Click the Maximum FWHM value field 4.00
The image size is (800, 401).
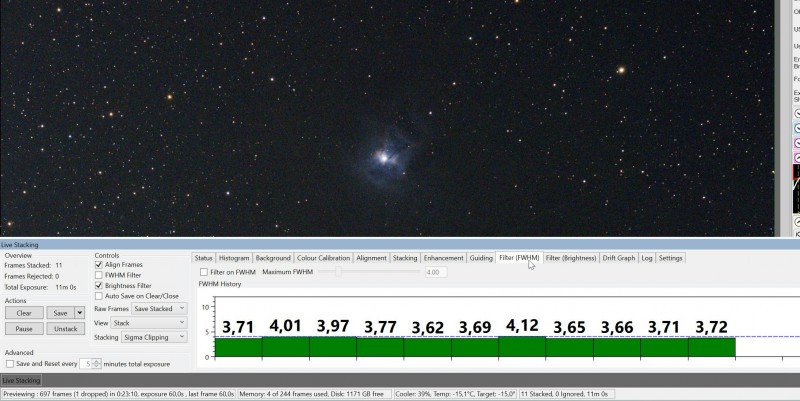tap(436, 272)
